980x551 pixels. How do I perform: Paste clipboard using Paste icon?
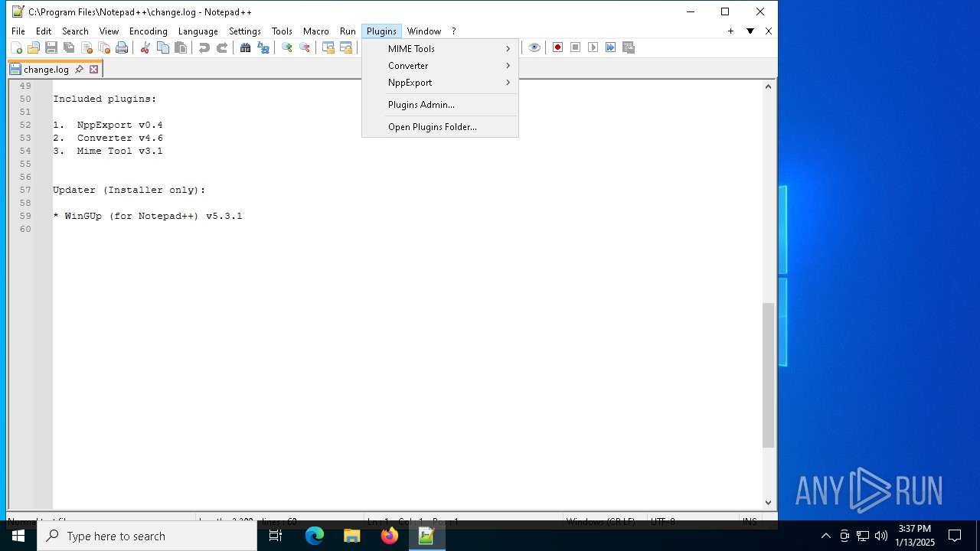181,47
